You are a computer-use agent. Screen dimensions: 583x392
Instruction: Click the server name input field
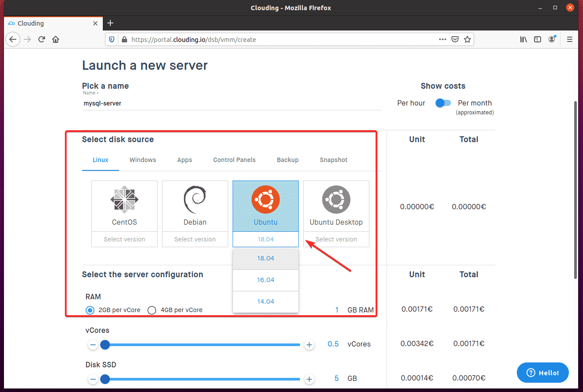(x=232, y=103)
